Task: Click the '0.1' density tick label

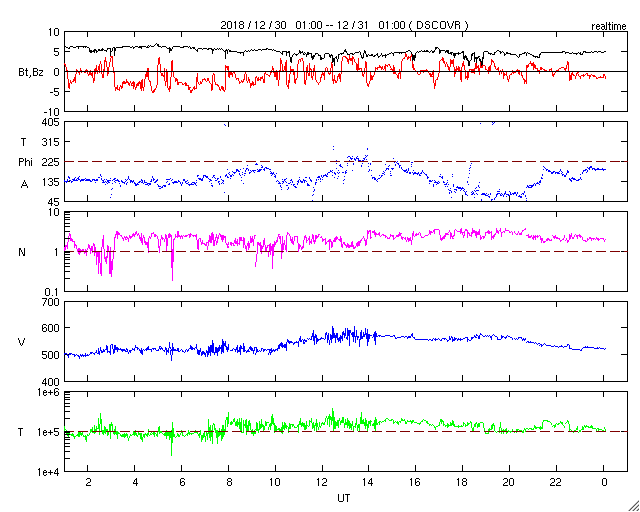Action: pyautogui.click(x=53, y=292)
